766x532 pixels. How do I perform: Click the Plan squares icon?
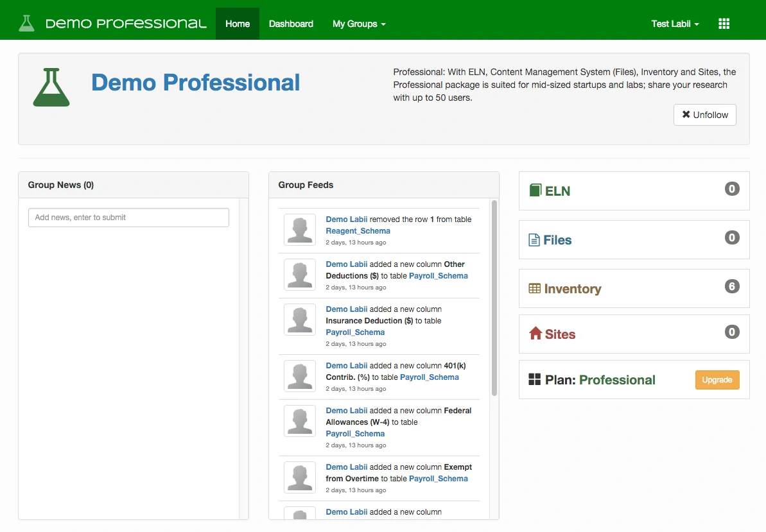click(x=534, y=380)
